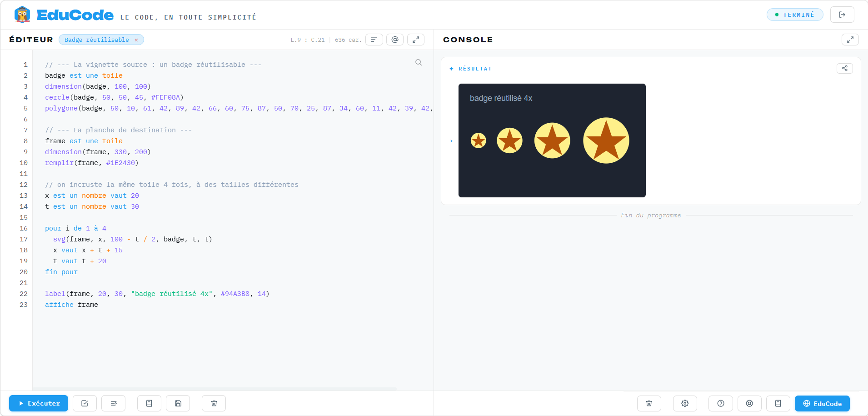Click the logout icon button

coord(842,15)
